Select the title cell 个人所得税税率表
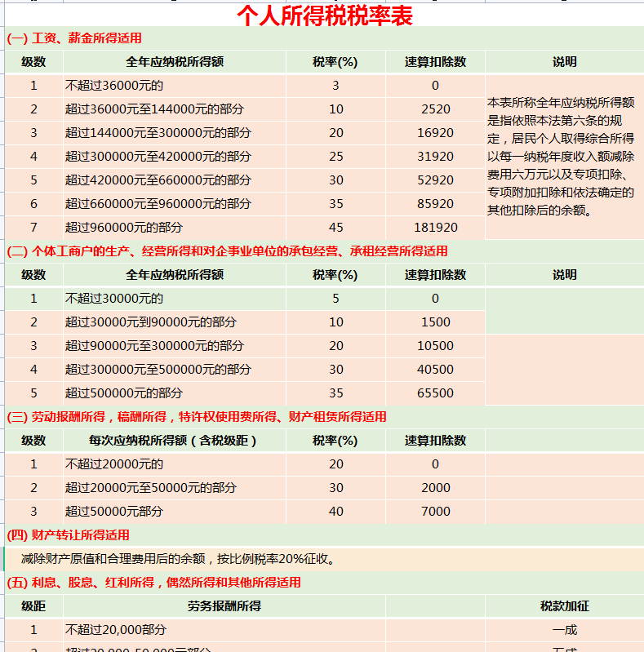644x652 pixels. (x=325, y=16)
